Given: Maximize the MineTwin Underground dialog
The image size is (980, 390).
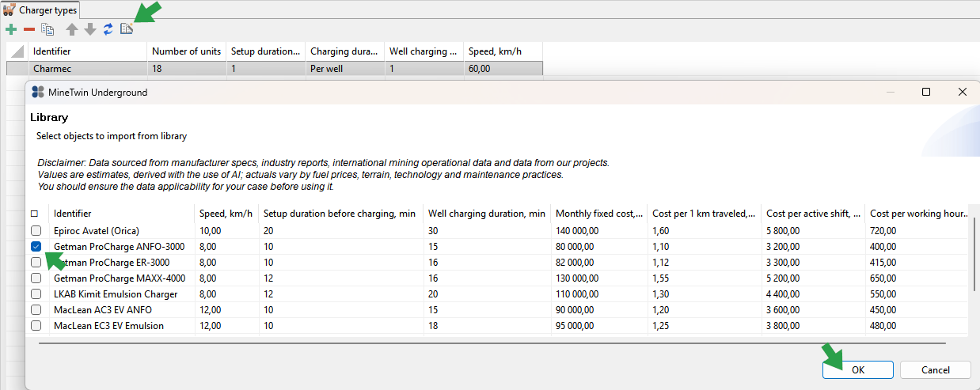Looking at the screenshot, I should point(926,92).
